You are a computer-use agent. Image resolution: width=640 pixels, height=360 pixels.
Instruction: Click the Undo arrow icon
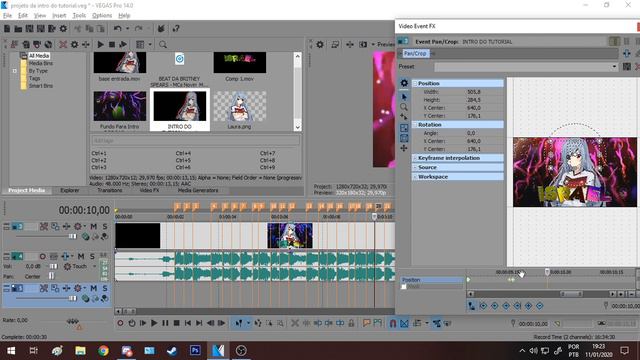[118, 29]
